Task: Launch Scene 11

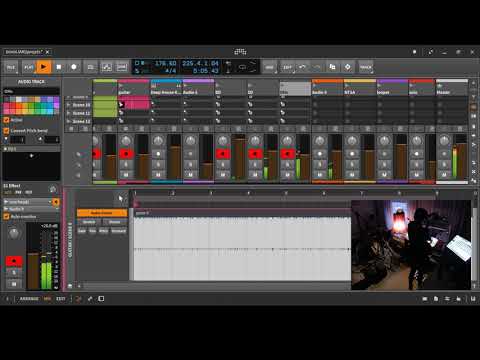Action: coord(69,113)
